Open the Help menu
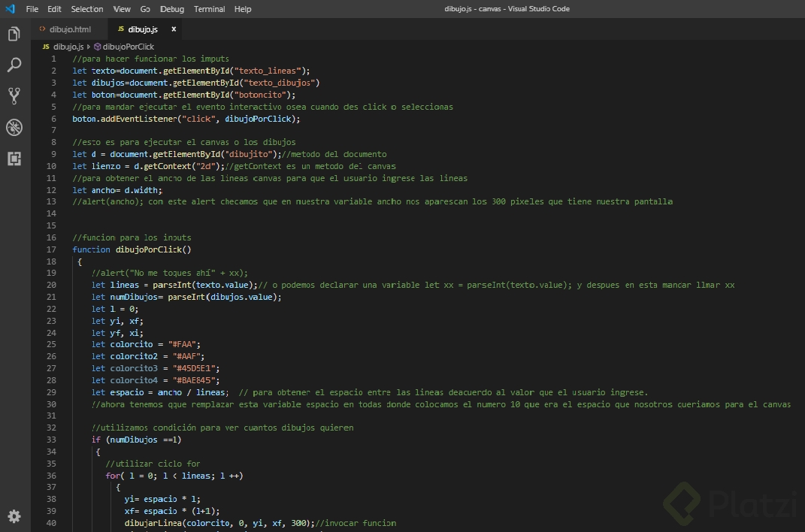 point(243,9)
